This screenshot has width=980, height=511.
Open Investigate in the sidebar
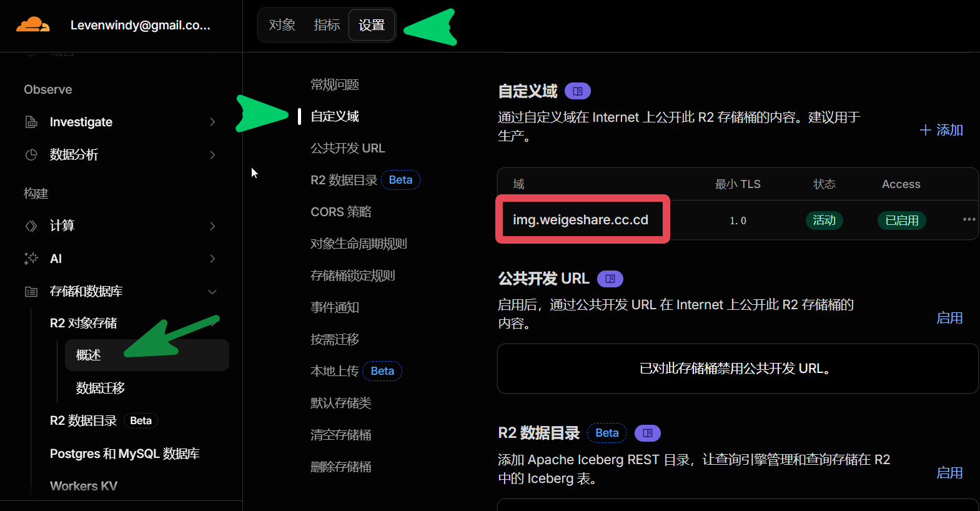click(x=81, y=122)
